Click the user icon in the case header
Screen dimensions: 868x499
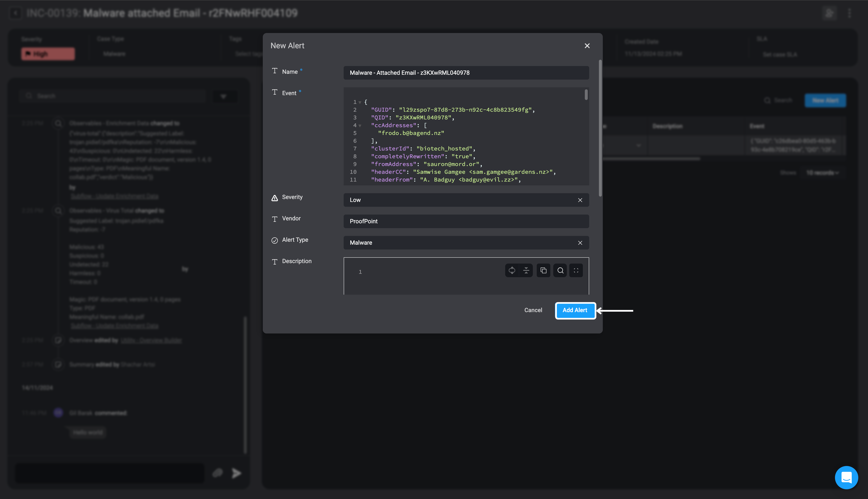(x=829, y=13)
